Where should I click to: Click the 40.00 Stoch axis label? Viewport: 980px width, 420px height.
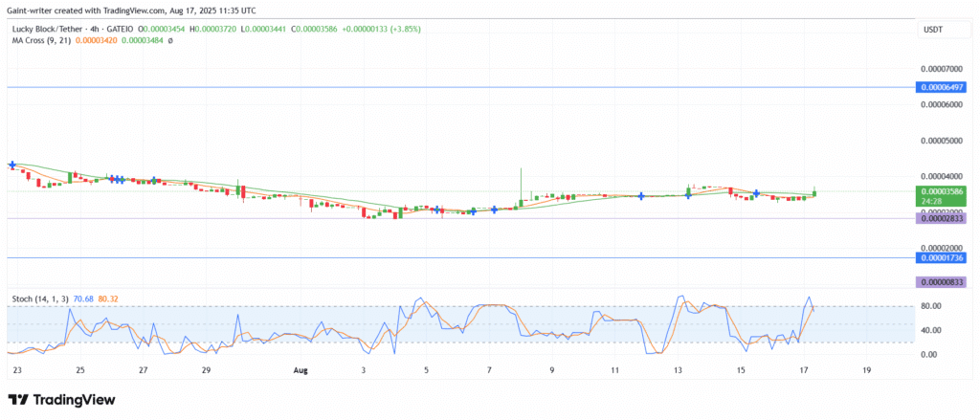pyautogui.click(x=932, y=330)
